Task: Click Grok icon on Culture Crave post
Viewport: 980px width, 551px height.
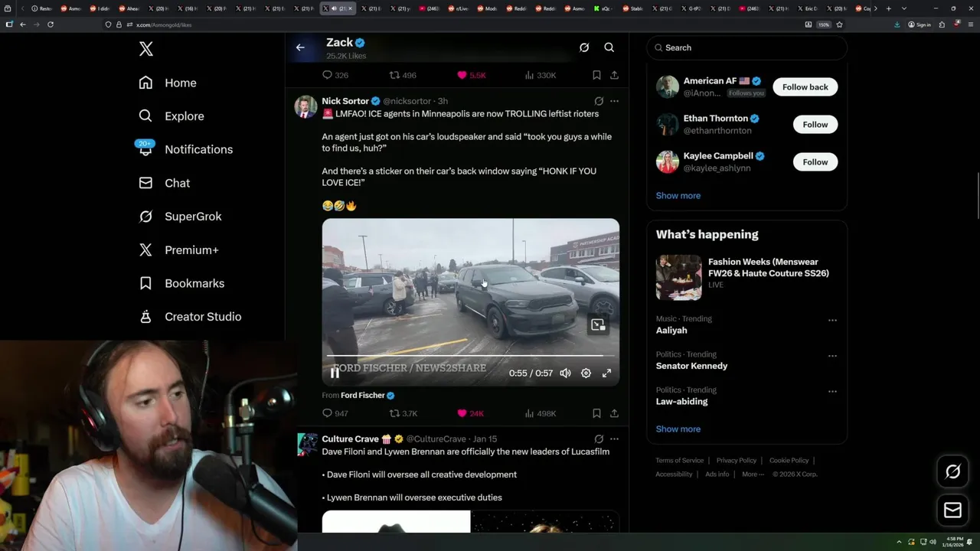Action: (599, 439)
